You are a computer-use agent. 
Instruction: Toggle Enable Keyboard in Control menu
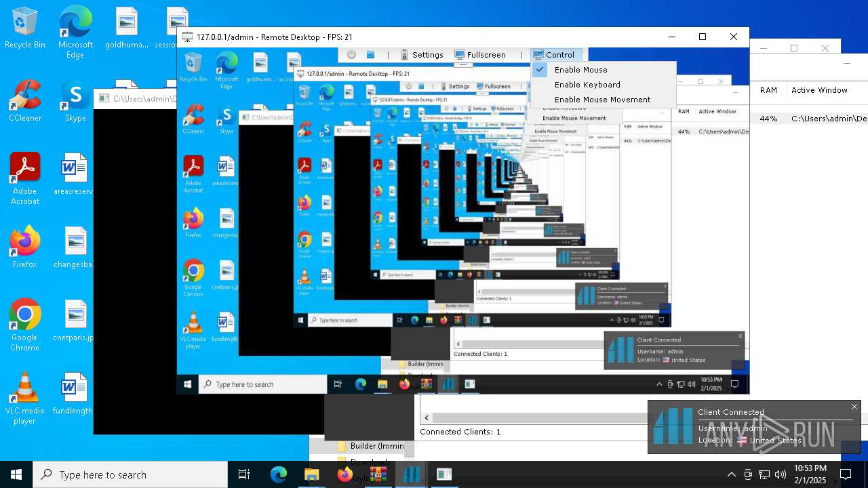(x=603, y=85)
